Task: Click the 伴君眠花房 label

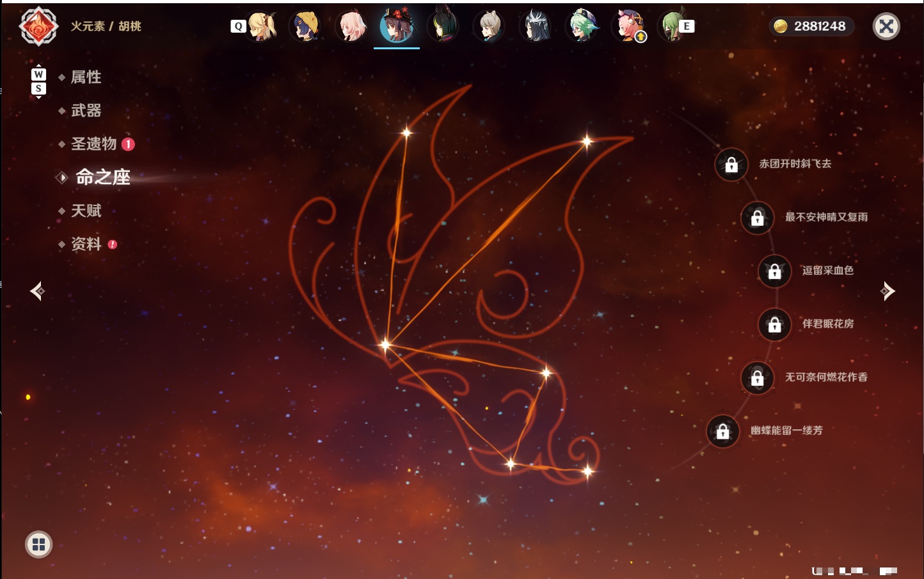Action: tap(828, 324)
